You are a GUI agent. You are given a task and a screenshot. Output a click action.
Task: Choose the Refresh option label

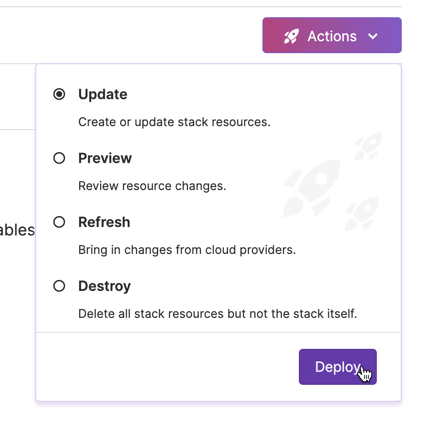(104, 222)
